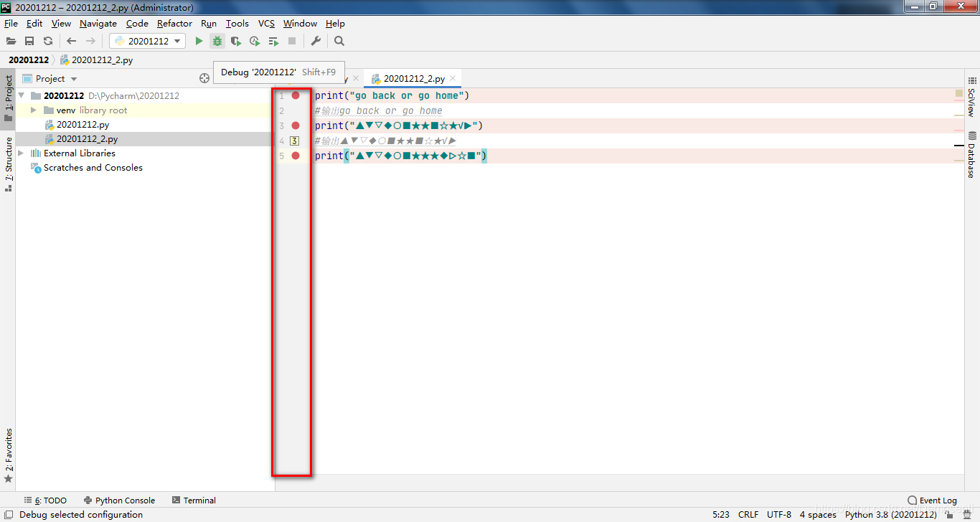Open a file with the folder toolbar icon
Screen dimensions: 980x522
(11, 41)
